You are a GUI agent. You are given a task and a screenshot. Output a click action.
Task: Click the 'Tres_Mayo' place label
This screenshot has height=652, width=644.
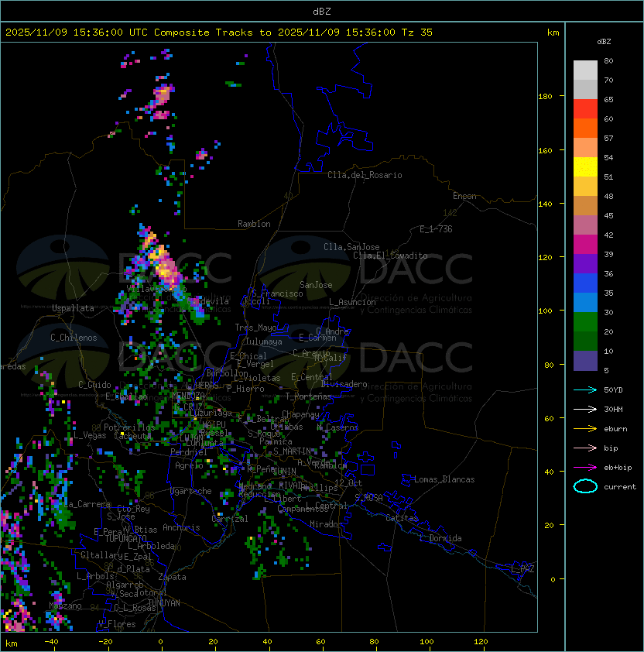click(x=255, y=328)
